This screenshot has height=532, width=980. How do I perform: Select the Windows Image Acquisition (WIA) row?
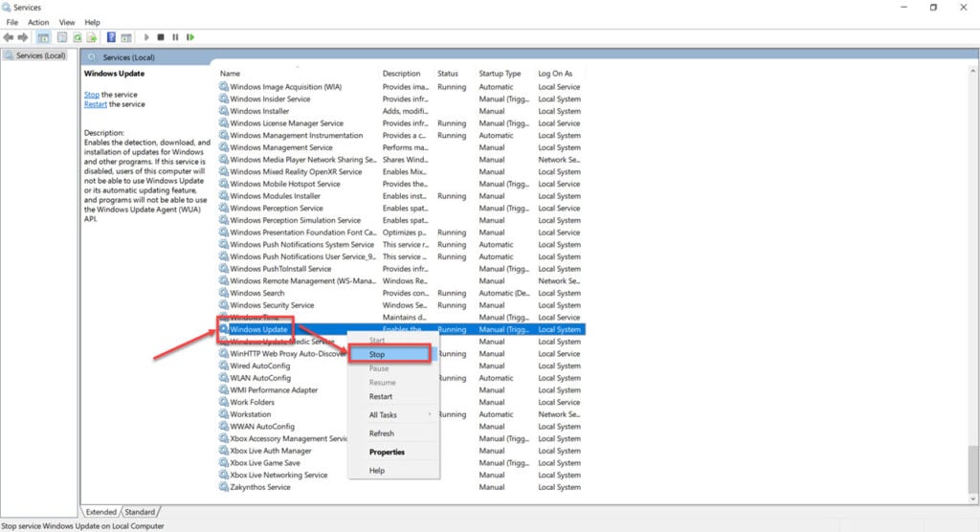pyautogui.click(x=401, y=87)
